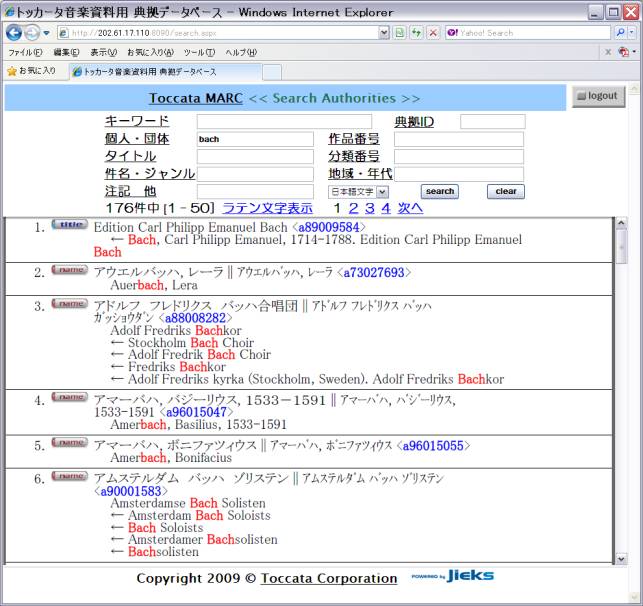The image size is (643, 606).
Task: Click the title badge on result 1
Action: [x=69, y=225]
